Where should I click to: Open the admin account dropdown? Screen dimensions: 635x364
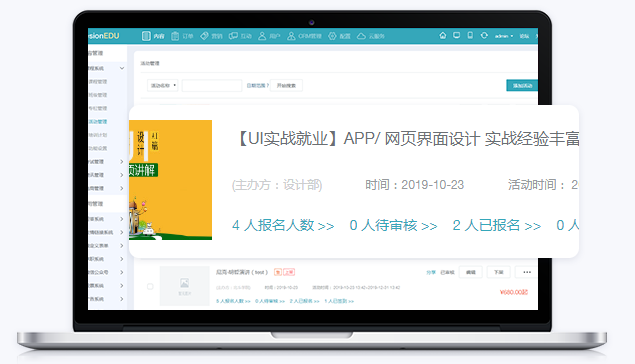coord(504,36)
